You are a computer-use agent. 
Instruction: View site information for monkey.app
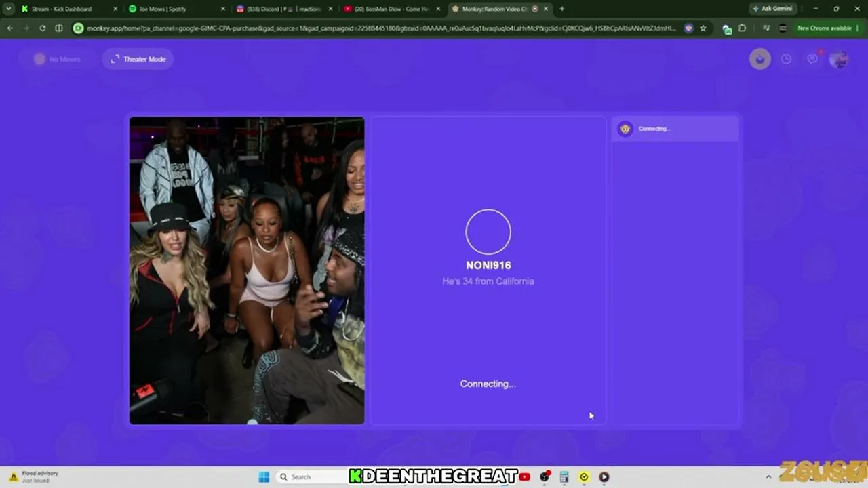[x=78, y=28]
